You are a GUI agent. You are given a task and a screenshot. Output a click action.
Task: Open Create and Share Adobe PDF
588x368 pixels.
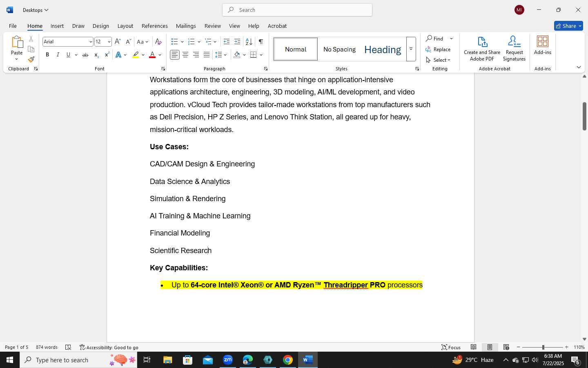[x=482, y=48]
